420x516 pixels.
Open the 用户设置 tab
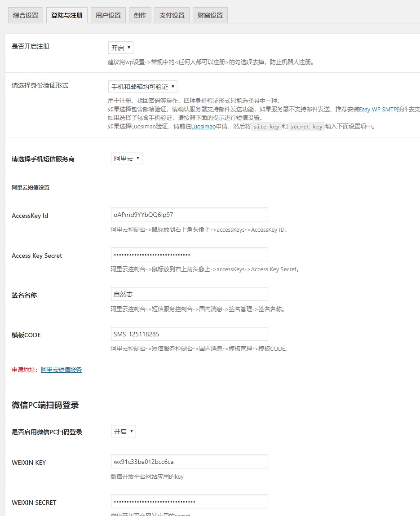click(x=108, y=15)
